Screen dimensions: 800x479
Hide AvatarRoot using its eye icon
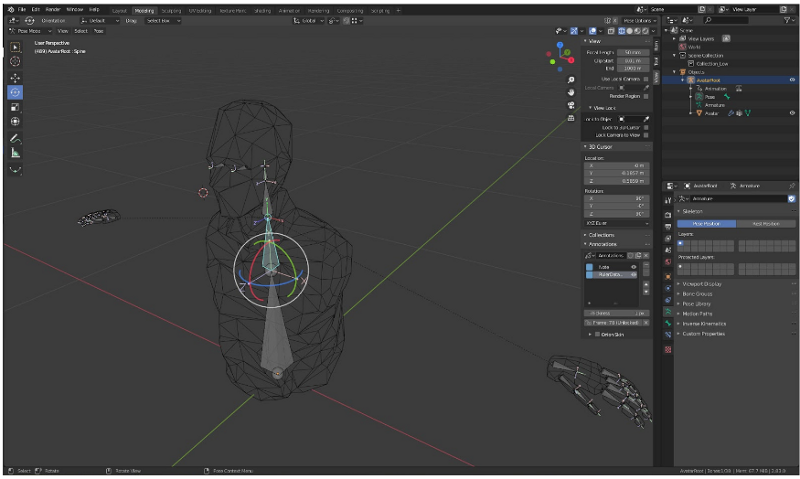tap(792, 80)
